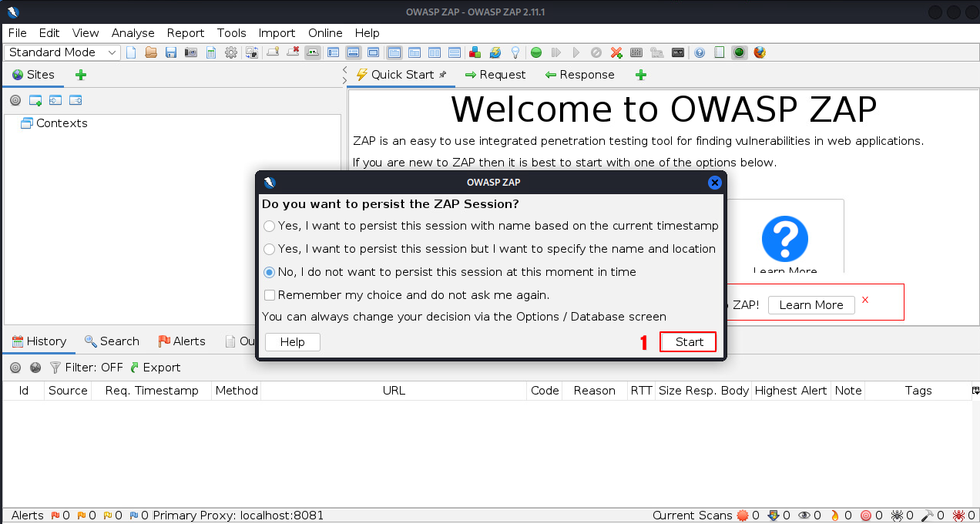Click the Help button in dialog
Viewport: 980px width, 524px height.
coord(292,342)
